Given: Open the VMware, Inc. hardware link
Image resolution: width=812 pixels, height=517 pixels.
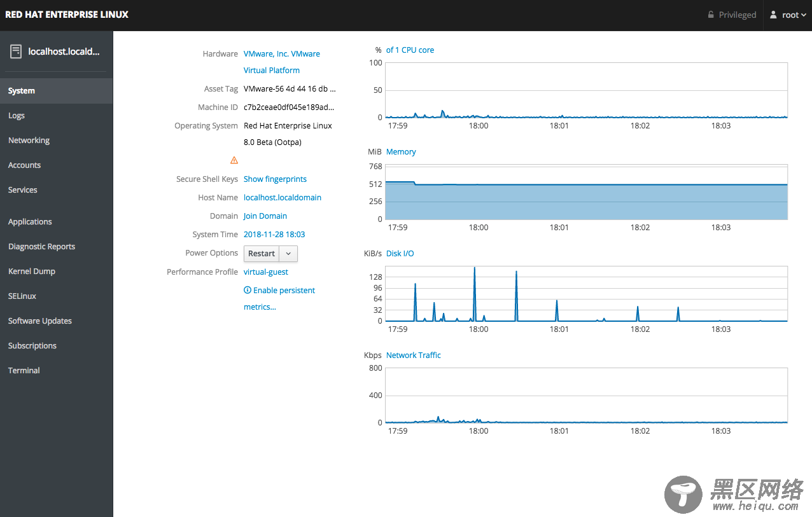Looking at the screenshot, I should tap(282, 62).
